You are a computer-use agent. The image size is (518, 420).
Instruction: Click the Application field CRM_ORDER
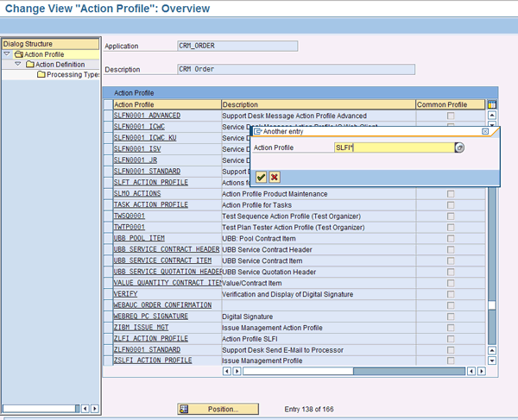tap(237, 46)
